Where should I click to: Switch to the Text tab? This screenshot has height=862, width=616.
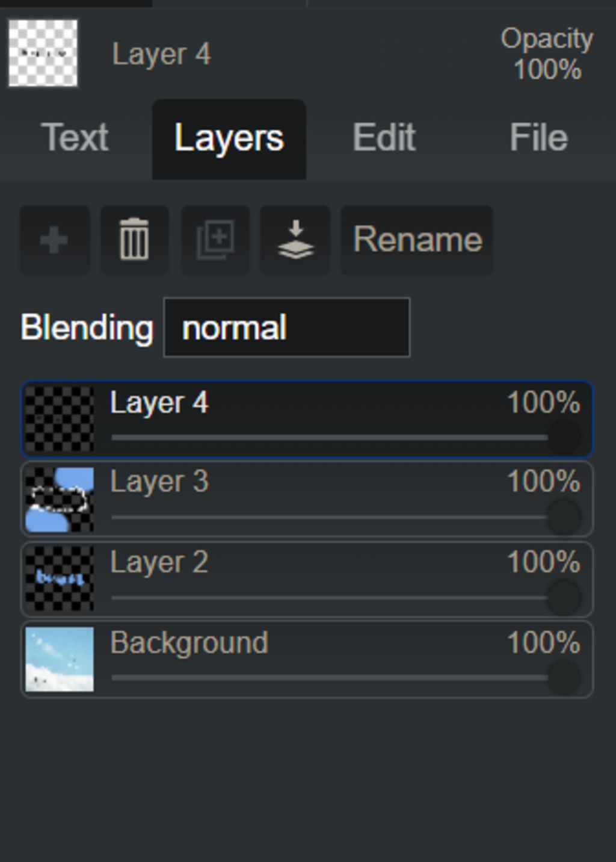click(75, 138)
